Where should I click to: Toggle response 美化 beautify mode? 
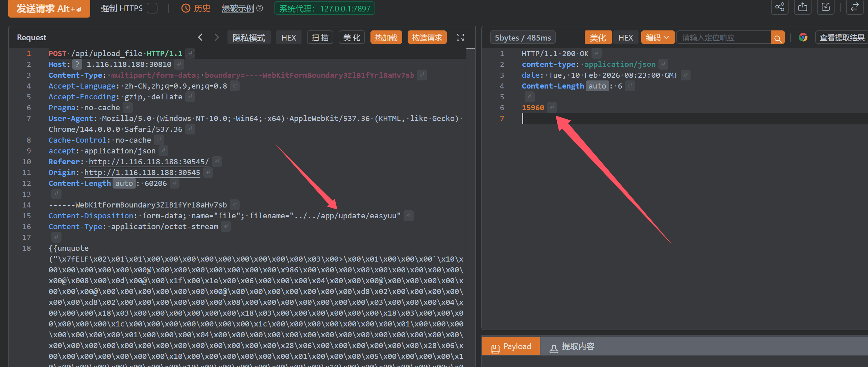598,38
